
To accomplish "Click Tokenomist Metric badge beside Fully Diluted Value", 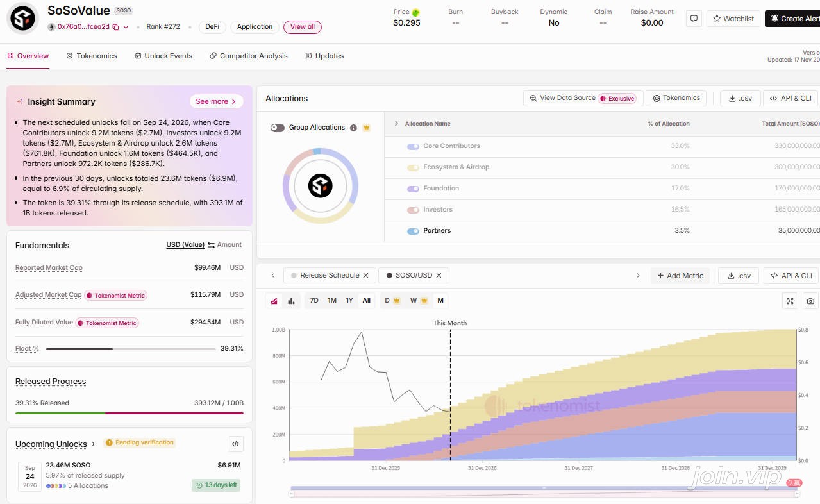I will [107, 323].
